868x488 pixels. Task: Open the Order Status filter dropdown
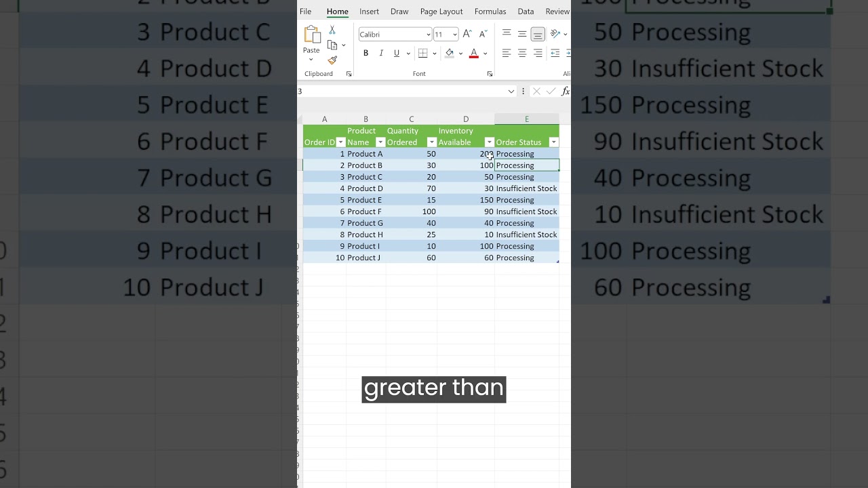(x=554, y=142)
